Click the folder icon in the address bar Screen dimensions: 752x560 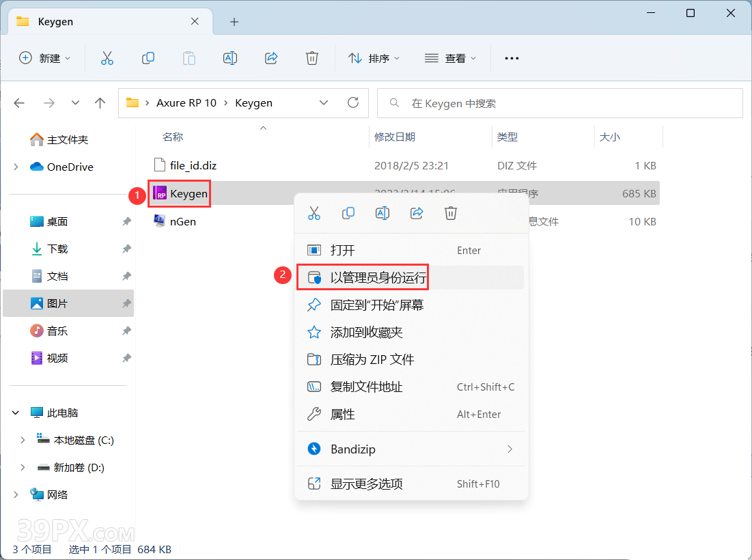(x=133, y=102)
